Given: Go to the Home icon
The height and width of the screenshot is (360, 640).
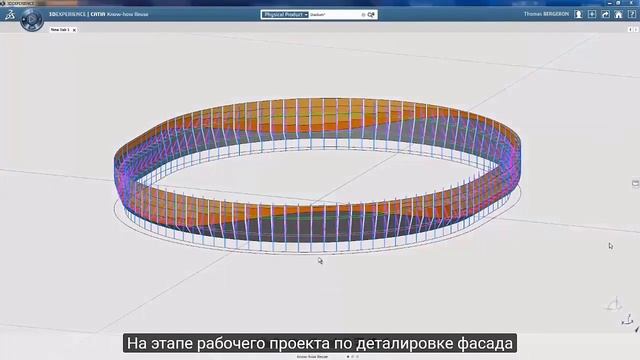Looking at the screenshot, I should pyautogui.click(x=619, y=14).
